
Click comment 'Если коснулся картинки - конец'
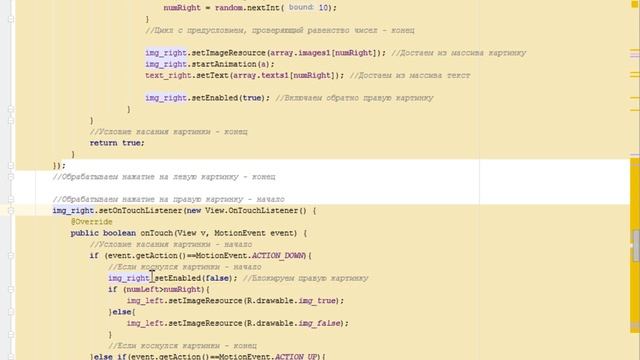[x=182, y=346]
